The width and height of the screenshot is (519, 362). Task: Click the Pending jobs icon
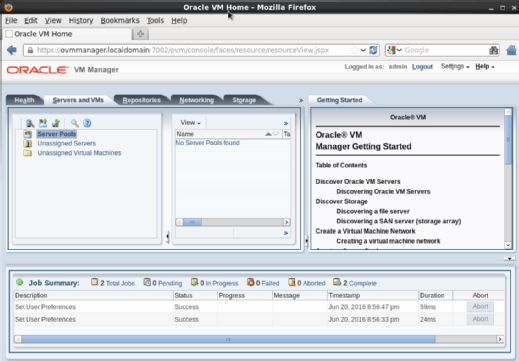[147, 282]
